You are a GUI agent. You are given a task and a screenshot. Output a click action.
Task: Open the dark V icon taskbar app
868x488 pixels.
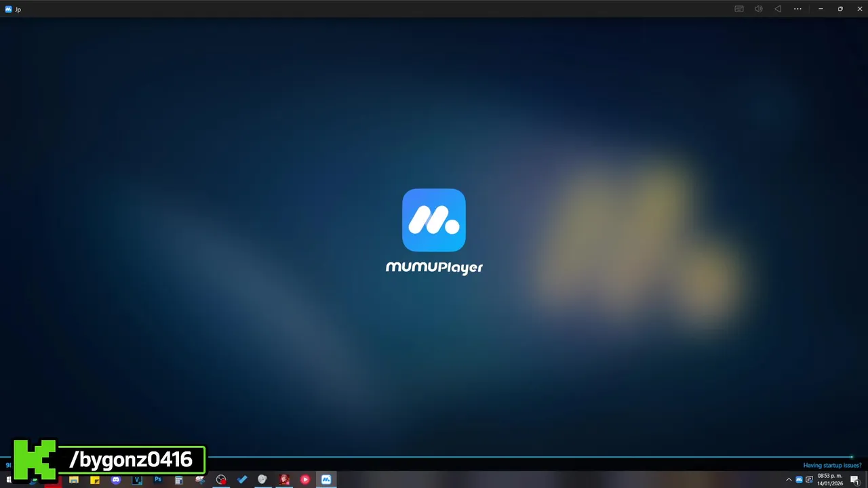137,480
